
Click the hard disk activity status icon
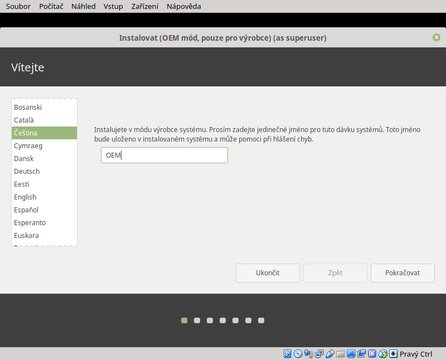(x=287, y=354)
